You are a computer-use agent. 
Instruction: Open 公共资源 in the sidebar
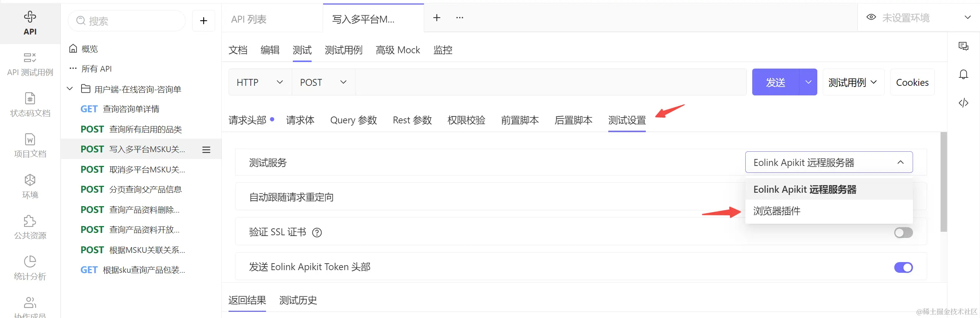coord(30,227)
